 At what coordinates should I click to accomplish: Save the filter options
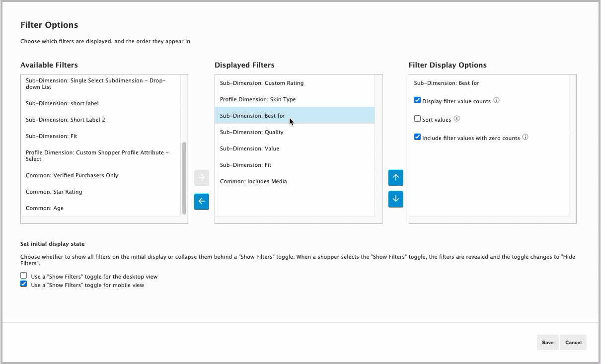pyautogui.click(x=547, y=342)
